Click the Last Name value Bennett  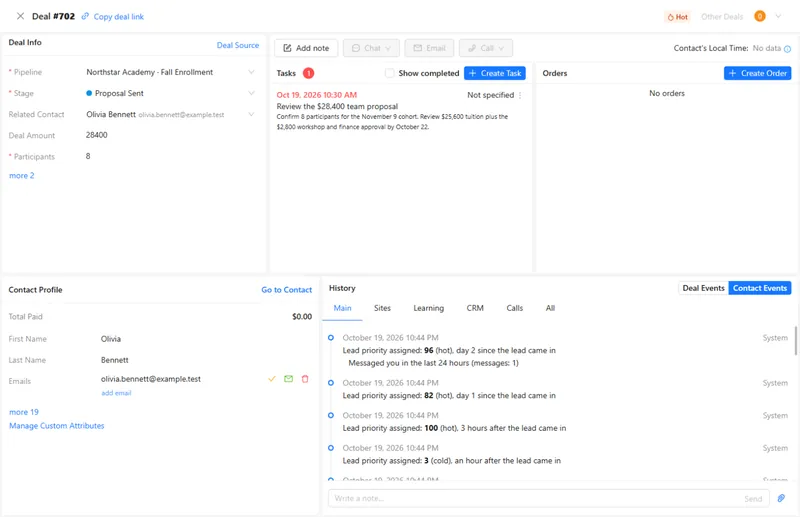[x=115, y=360]
